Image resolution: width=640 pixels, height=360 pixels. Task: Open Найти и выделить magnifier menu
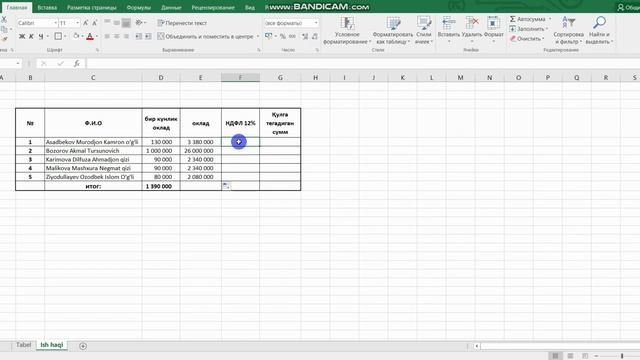599,30
